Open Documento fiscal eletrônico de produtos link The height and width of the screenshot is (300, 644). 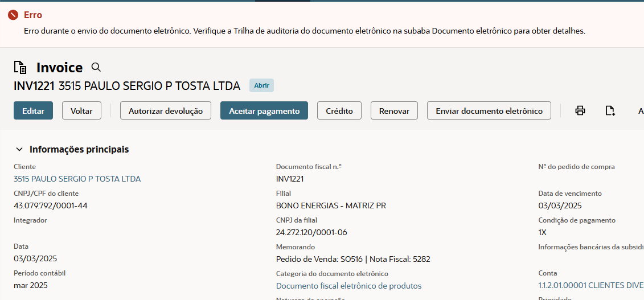(348, 286)
